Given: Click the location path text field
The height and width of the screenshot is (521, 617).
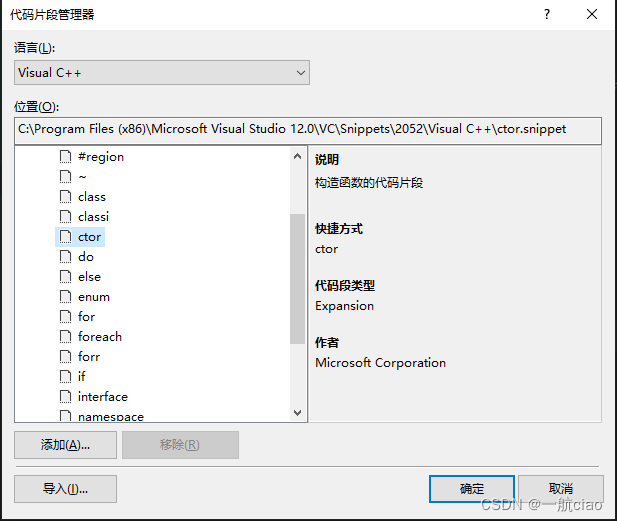Looking at the screenshot, I should click(308, 130).
